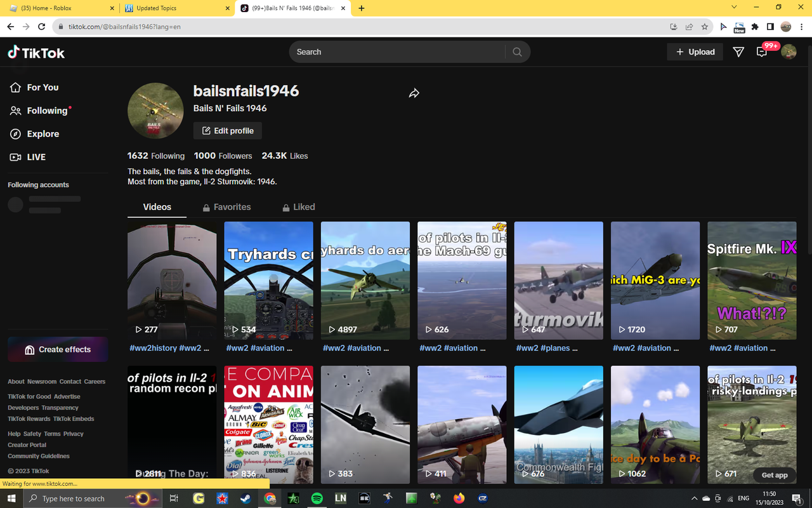Click the large profile picture

155,110
